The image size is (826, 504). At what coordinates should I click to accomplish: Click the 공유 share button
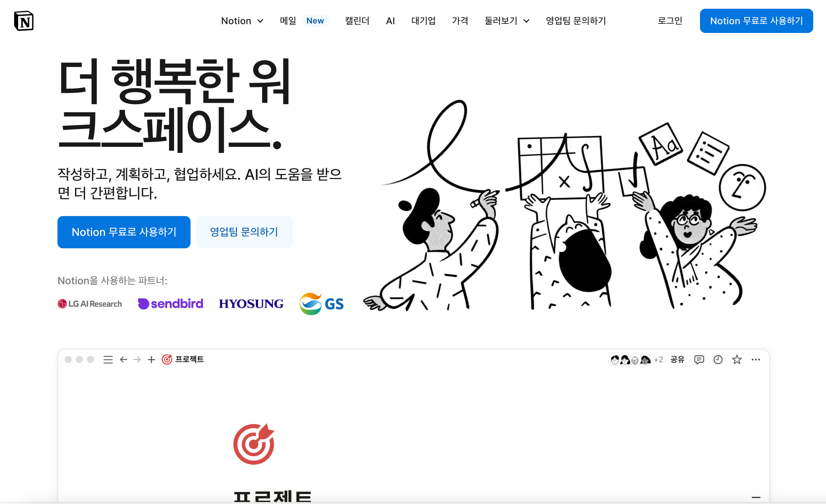point(677,360)
